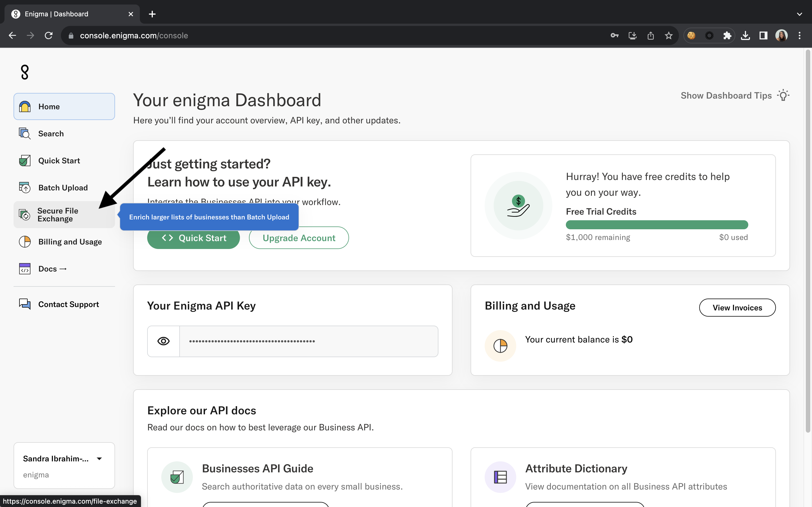Image resolution: width=812 pixels, height=507 pixels.
Task: Click the View Invoices button
Action: point(737,308)
